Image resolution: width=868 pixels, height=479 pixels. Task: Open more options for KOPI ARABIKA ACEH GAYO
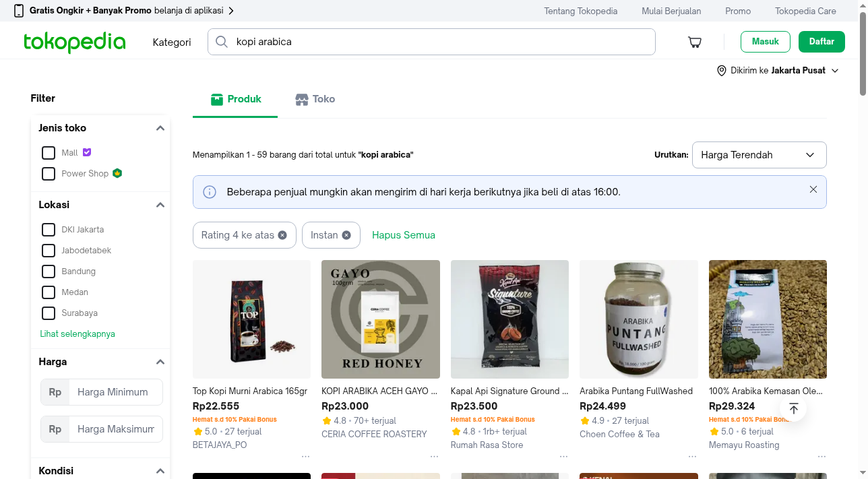434,456
